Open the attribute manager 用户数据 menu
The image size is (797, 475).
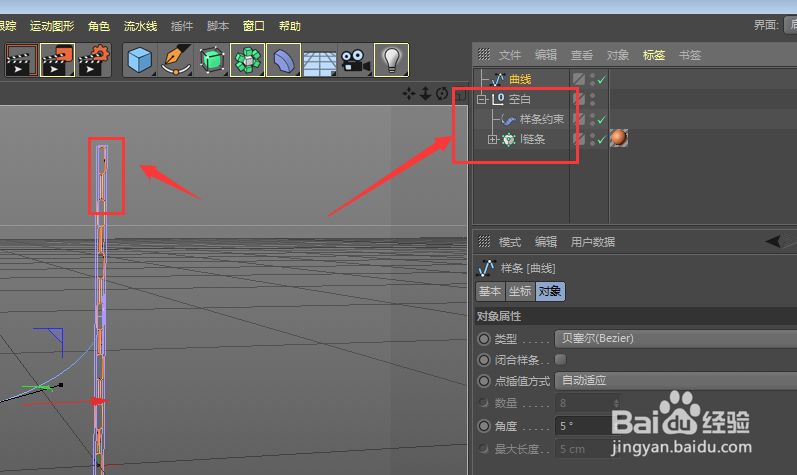pos(593,242)
